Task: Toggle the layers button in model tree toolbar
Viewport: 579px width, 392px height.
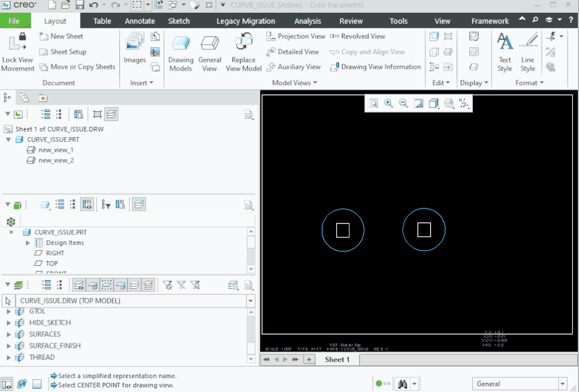Action: (139, 204)
